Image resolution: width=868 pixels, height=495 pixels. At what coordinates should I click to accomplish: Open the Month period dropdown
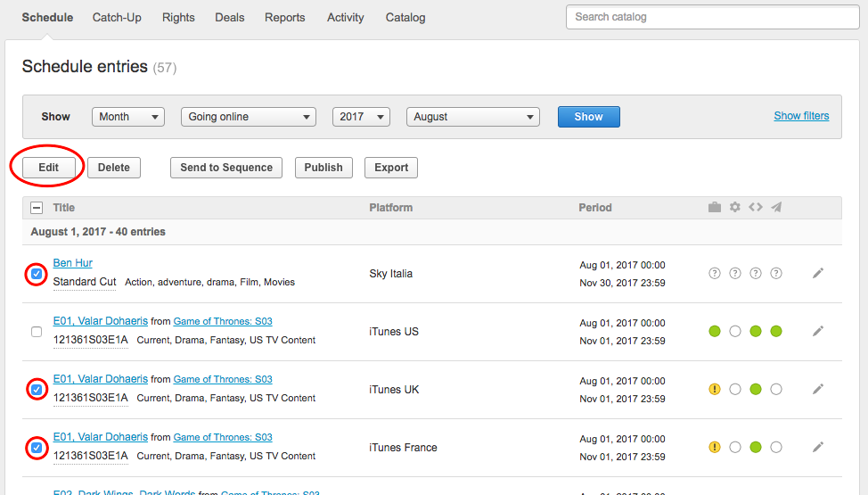127,117
